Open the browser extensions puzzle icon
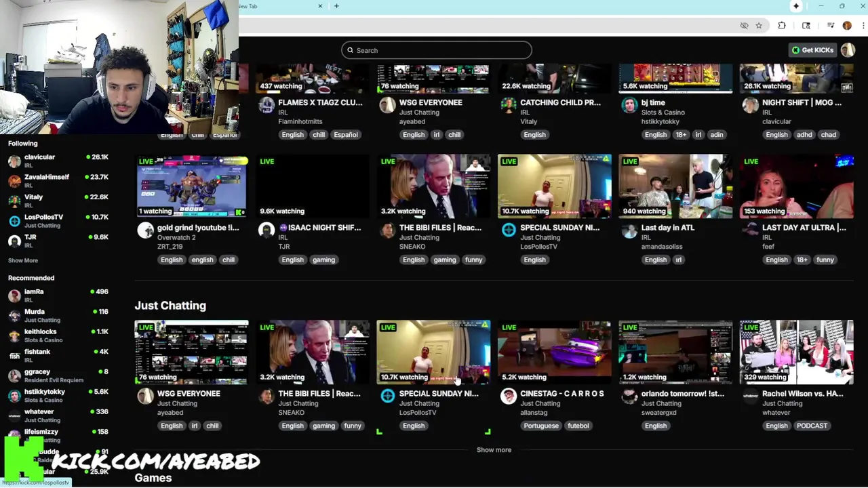The width and height of the screenshot is (868, 488). (x=782, y=26)
